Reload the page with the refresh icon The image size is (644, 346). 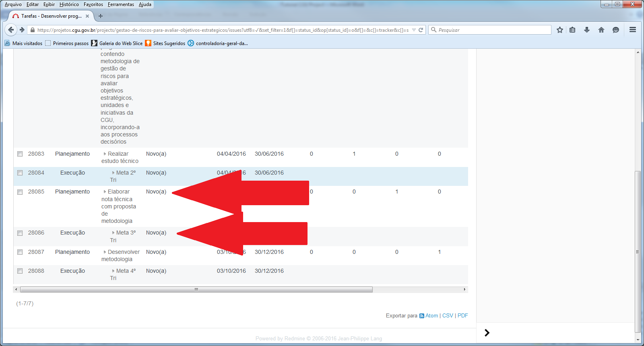click(421, 30)
